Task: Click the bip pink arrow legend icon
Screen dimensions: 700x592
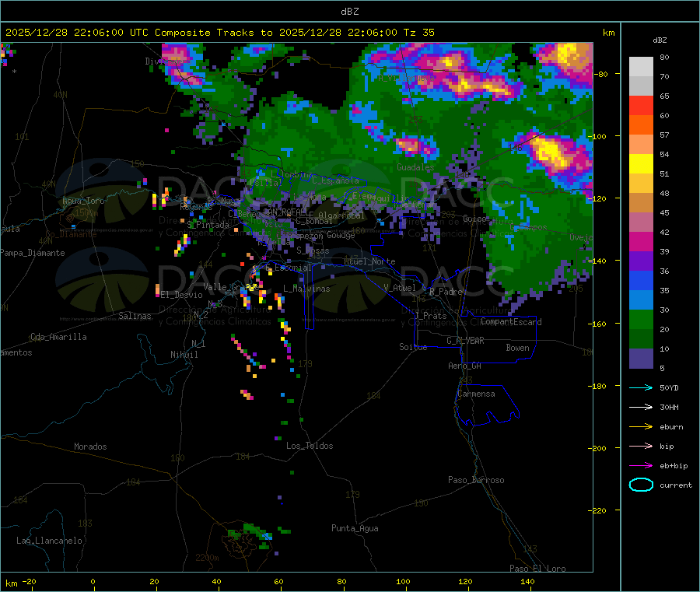Action: [x=641, y=446]
